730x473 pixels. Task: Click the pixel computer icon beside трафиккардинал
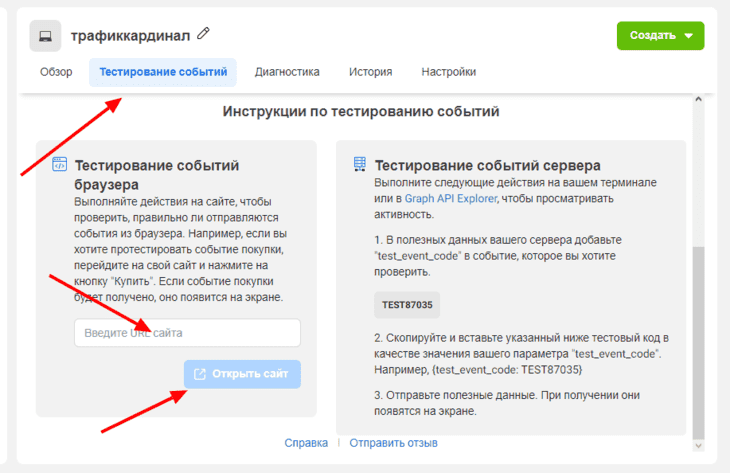tap(45, 36)
